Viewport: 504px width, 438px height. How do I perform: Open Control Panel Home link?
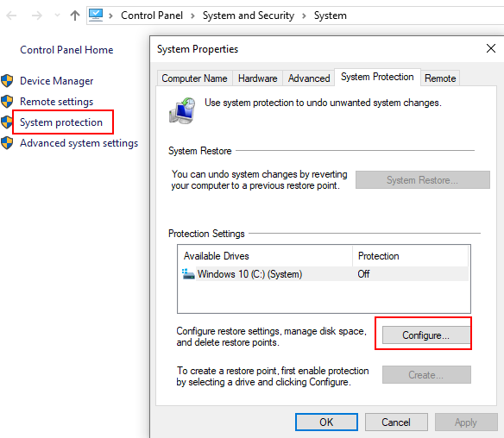(x=66, y=50)
